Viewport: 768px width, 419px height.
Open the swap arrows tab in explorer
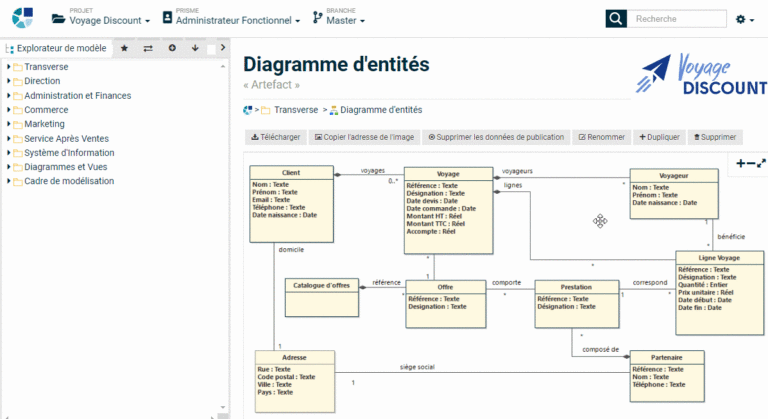148,48
